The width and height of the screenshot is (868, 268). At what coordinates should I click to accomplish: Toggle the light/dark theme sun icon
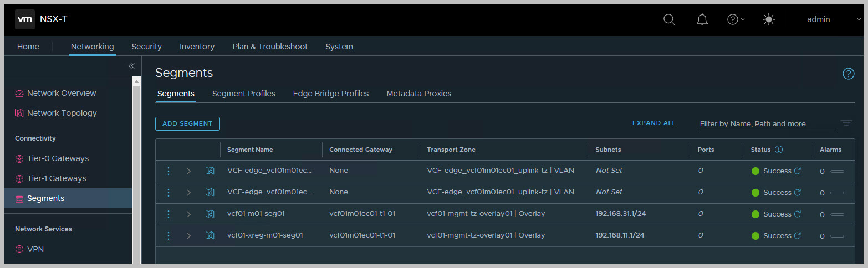(768, 19)
